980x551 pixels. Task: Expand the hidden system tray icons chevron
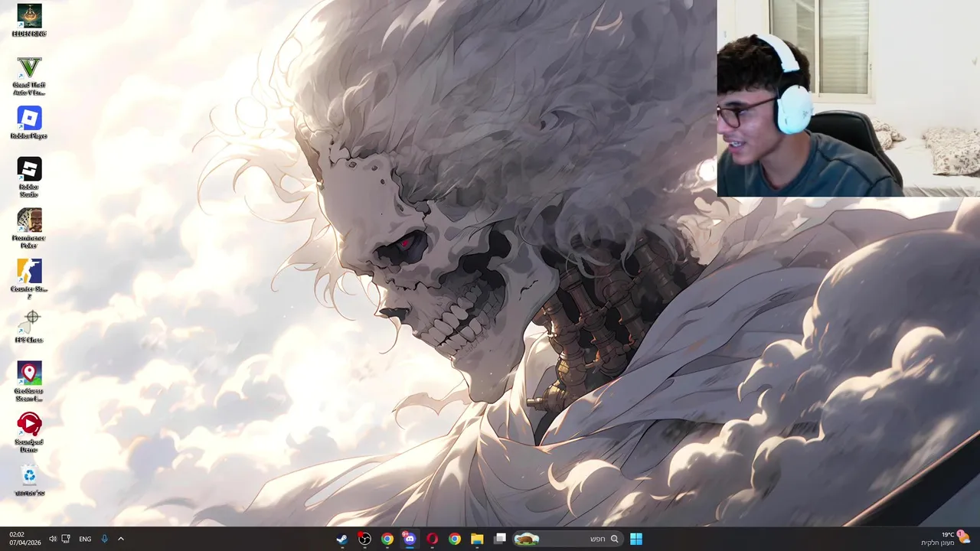(x=121, y=539)
